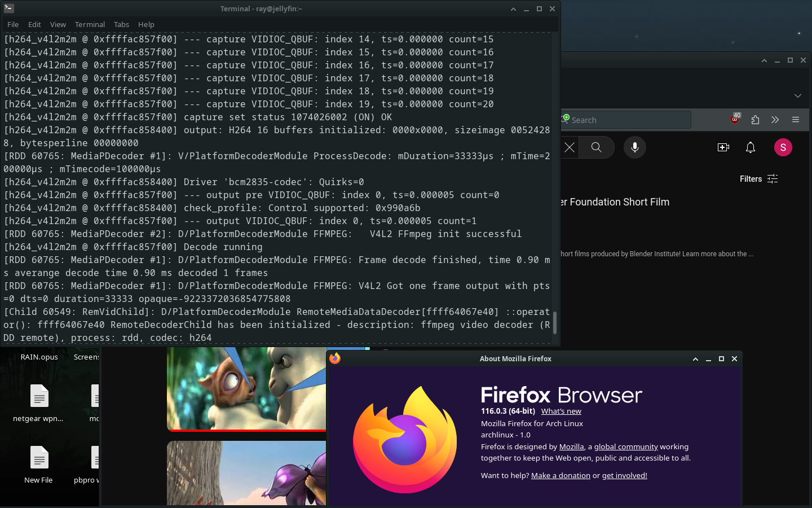Click the What's new link
Viewport: 812px width, 508px height.
[561, 411]
